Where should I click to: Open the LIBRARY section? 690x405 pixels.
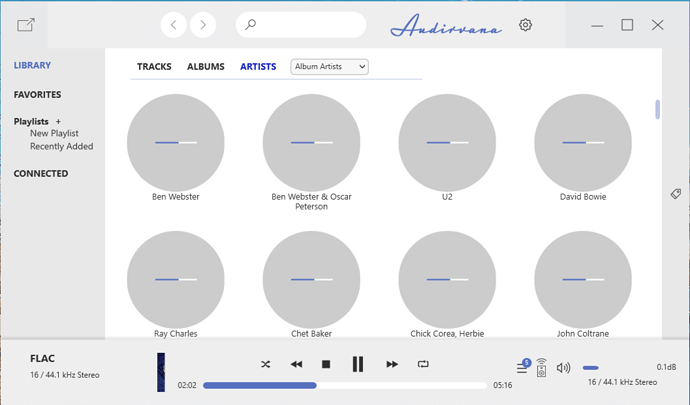[32, 65]
